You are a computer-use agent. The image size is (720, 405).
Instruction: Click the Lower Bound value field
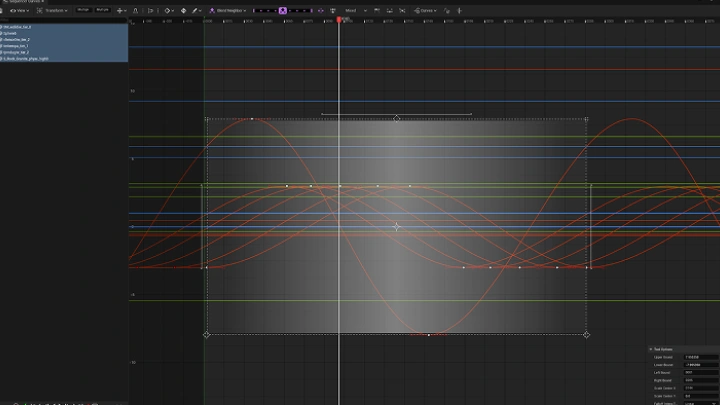coord(701,365)
